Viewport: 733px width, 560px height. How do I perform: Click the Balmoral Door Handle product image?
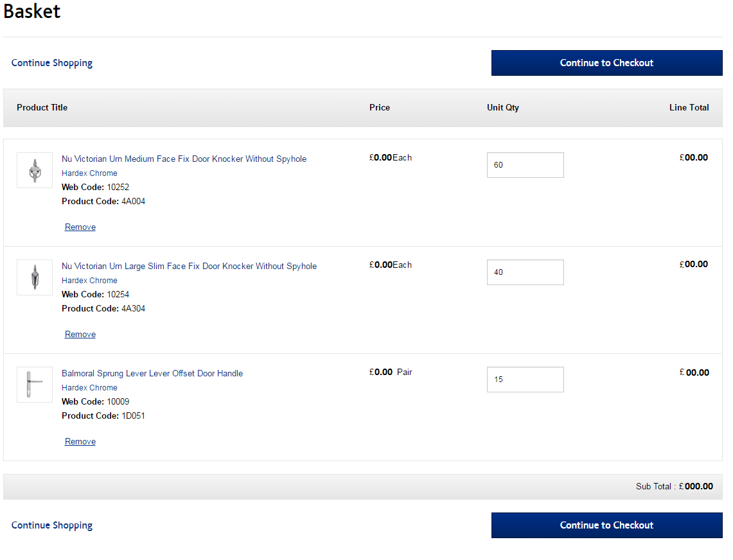(35, 385)
